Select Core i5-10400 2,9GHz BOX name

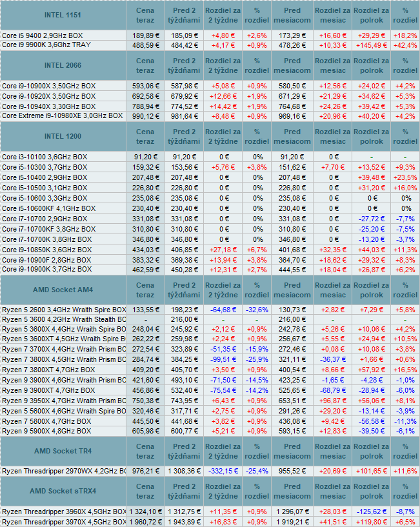[45, 178]
